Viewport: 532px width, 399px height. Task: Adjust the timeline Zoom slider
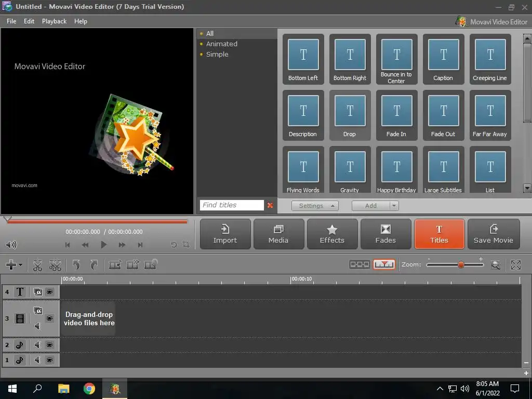point(461,264)
